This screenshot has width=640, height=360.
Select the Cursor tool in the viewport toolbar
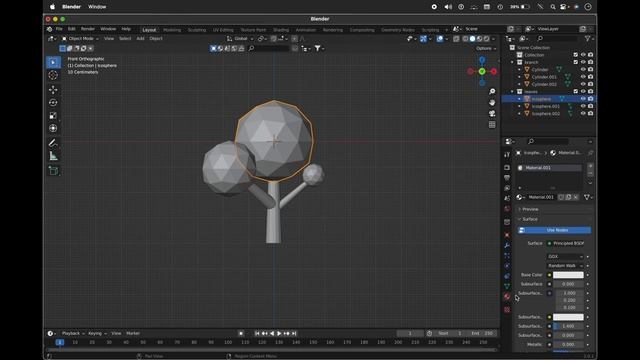(53, 75)
